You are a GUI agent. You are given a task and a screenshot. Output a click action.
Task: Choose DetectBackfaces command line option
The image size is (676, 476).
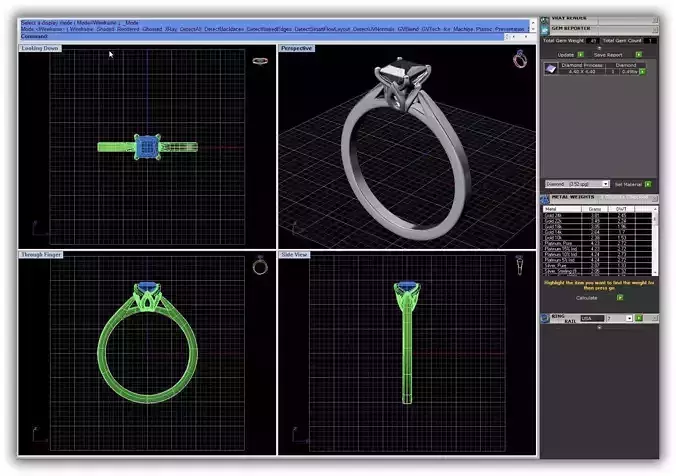pyautogui.click(x=224, y=29)
